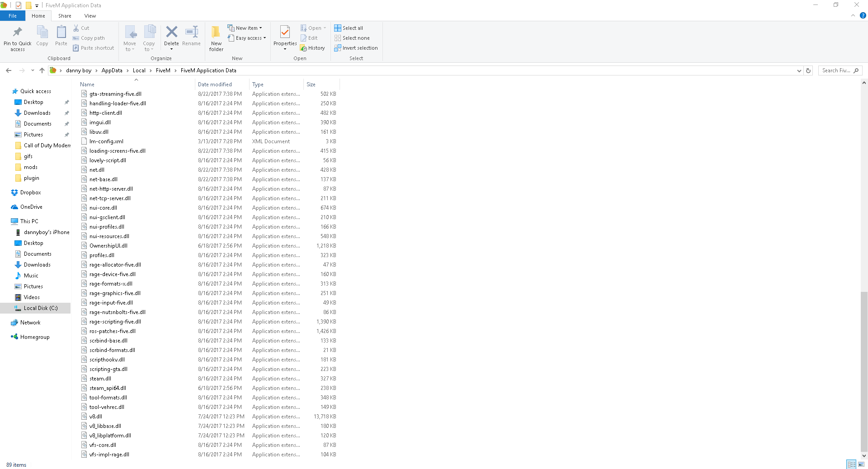The width and height of the screenshot is (868, 469).
Task: Open the File menu tab
Action: (x=13, y=16)
